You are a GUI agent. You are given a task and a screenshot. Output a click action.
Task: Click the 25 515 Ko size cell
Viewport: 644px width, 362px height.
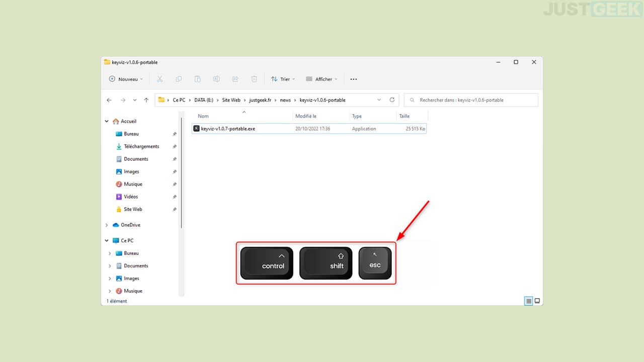tap(416, 129)
